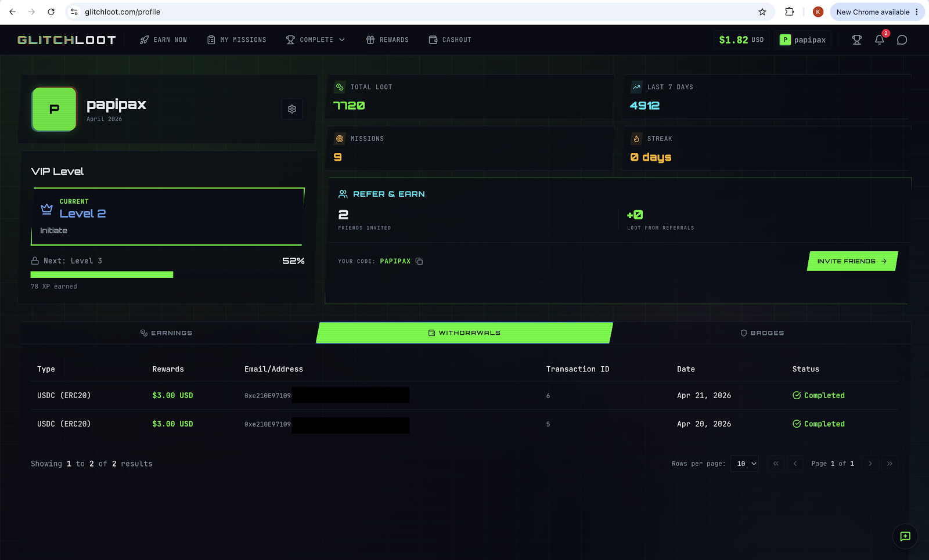
Task: Click the Completed status for Apr 21, 2026
Action: coord(819,395)
